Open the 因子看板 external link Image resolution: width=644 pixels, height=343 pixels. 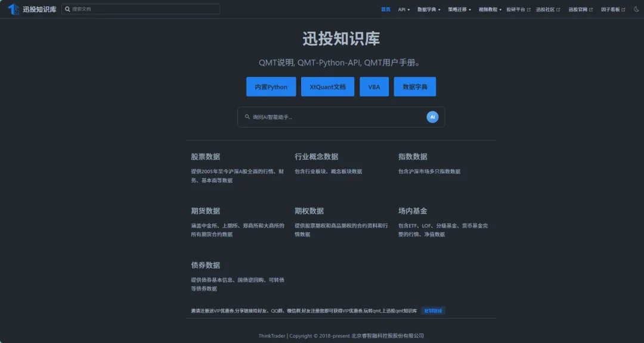coord(613,10)
